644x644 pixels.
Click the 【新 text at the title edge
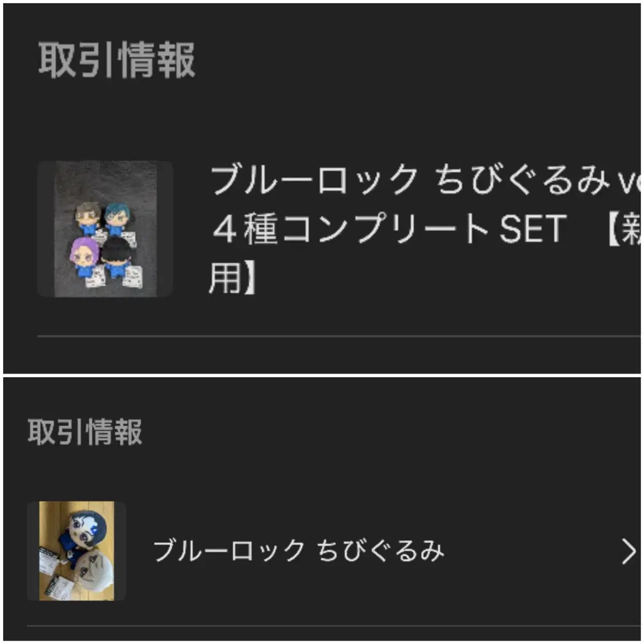click(624, 230)
